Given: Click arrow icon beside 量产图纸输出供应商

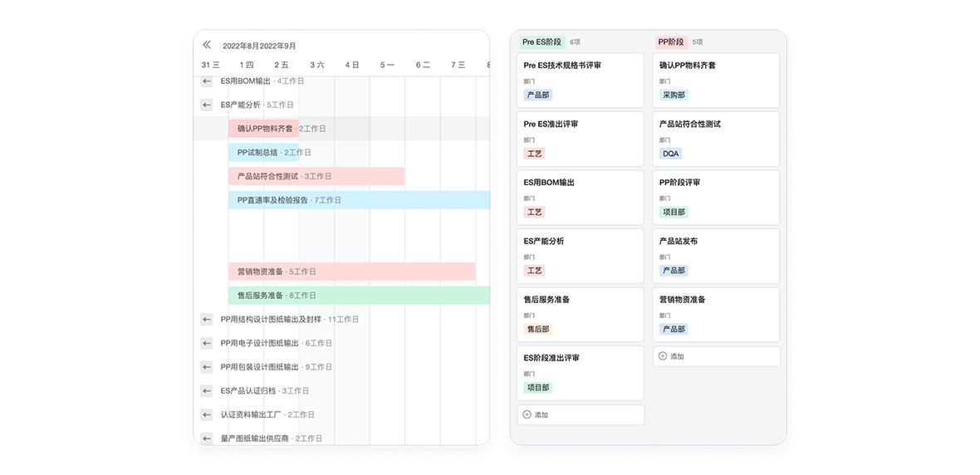Looking at the screenshot, I should tap(207, 438).
